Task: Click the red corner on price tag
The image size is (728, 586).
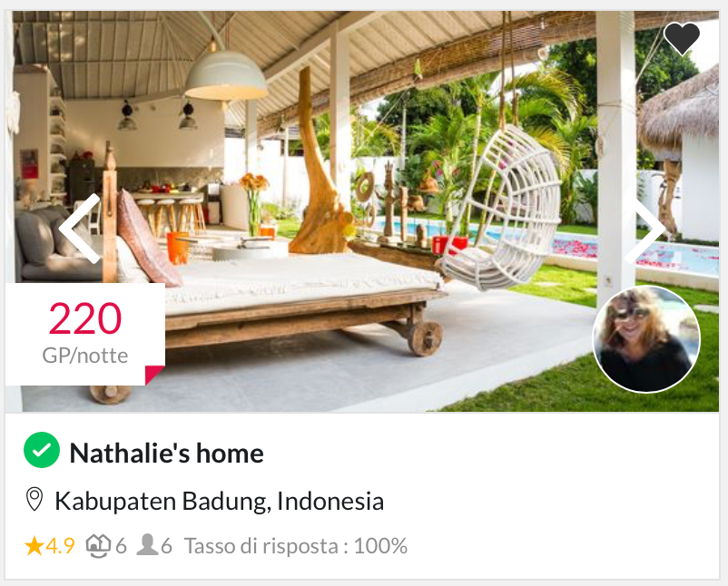Action: click(155, 376)
